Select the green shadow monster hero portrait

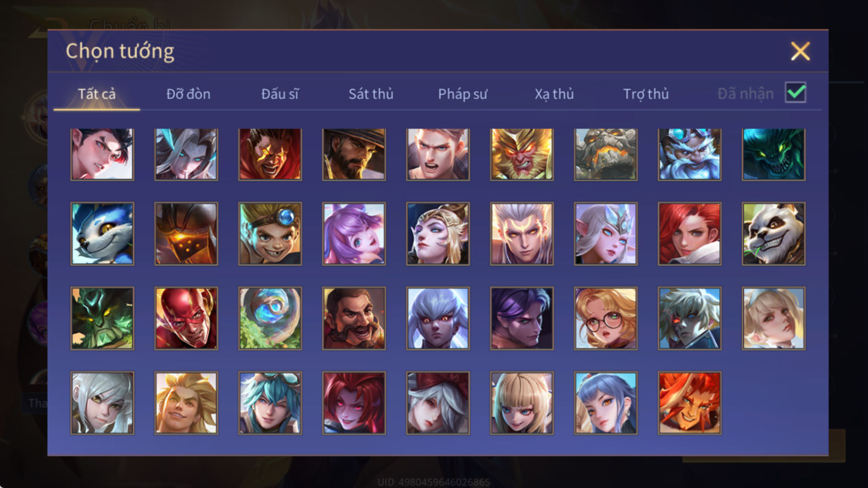coord(774,154)
